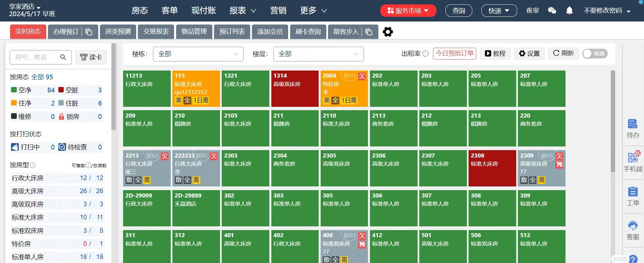The width and height of the screenshot is (644, 263).
Task: Open the 楼栋 dropdown
Action: click(198, 54)
